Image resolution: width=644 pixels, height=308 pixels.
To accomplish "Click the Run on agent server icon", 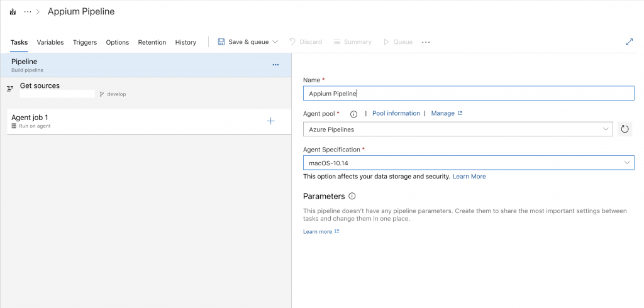I will pyautogui.click(x=14, y=126).
